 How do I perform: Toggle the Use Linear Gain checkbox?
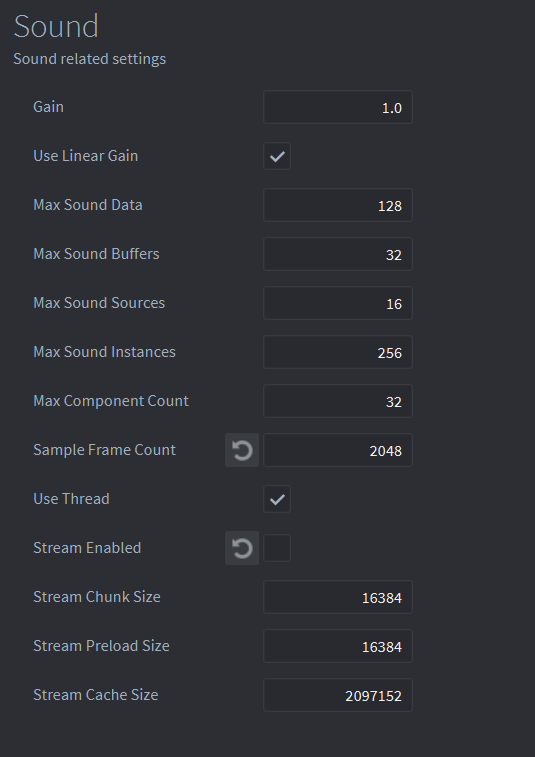(x=277, y=156)
